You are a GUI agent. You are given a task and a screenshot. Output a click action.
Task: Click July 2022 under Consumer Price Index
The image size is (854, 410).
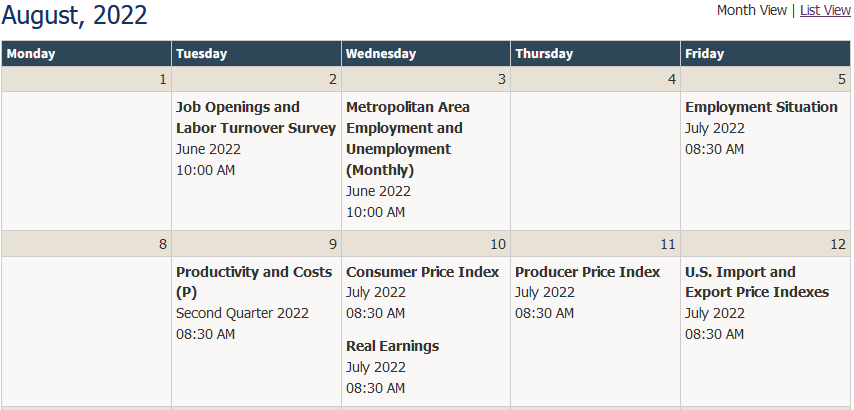click(x=376, y=292)
